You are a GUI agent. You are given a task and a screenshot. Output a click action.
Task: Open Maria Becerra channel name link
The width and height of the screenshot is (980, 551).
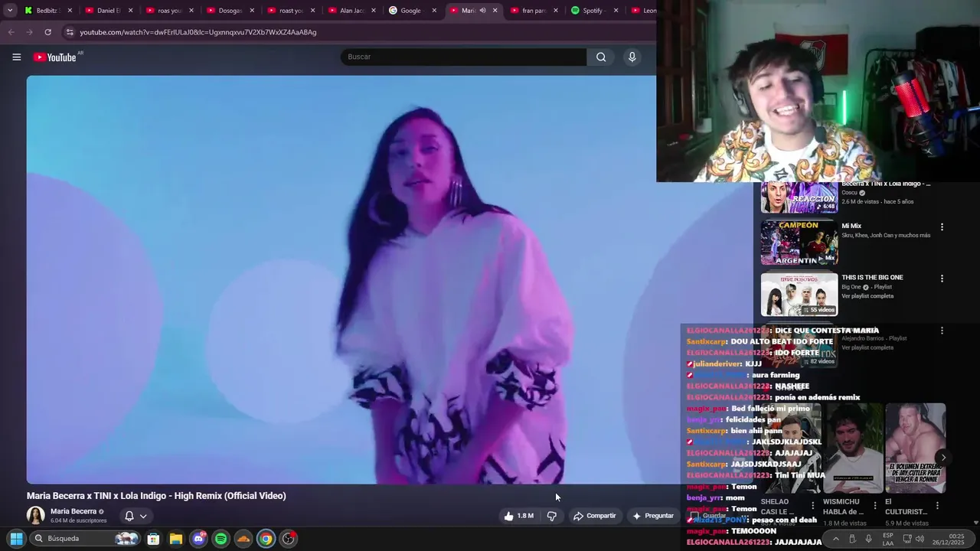tap(73, 511)
